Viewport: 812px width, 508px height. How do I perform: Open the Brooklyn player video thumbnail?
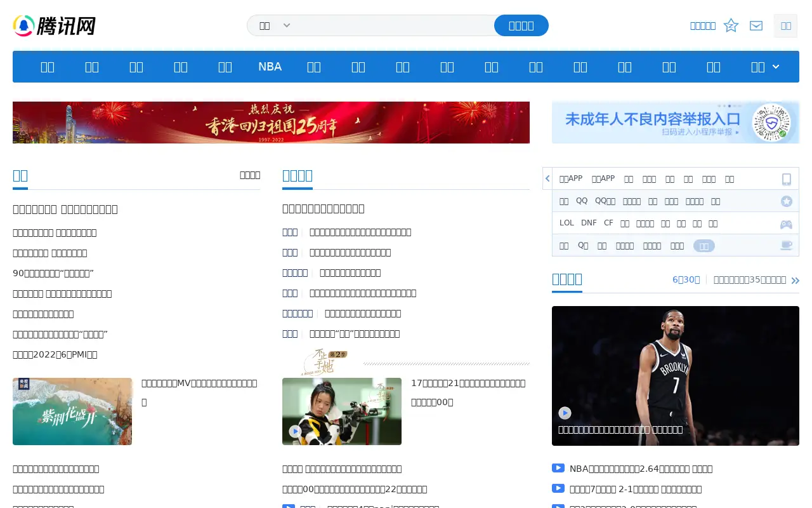[x=676, y=376]
